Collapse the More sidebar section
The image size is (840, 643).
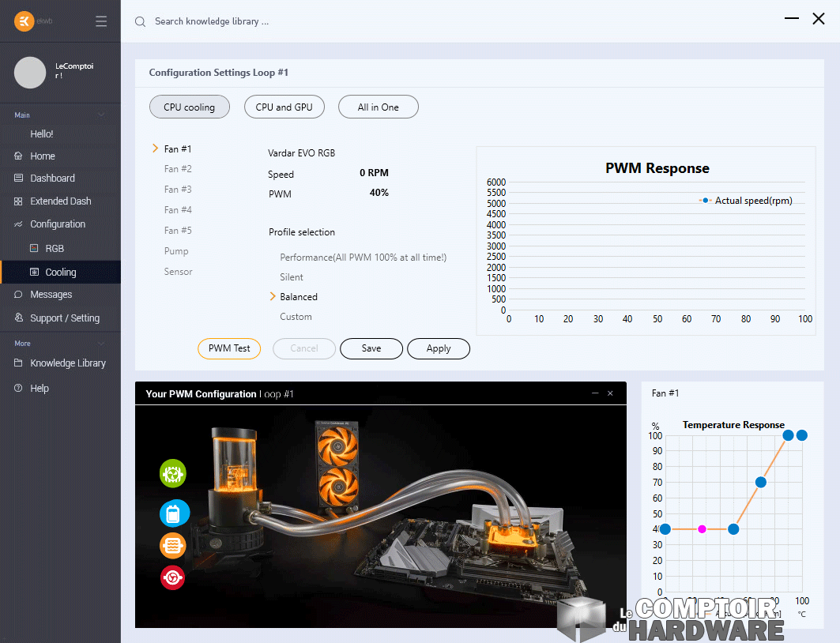click(x=100, y=344)
